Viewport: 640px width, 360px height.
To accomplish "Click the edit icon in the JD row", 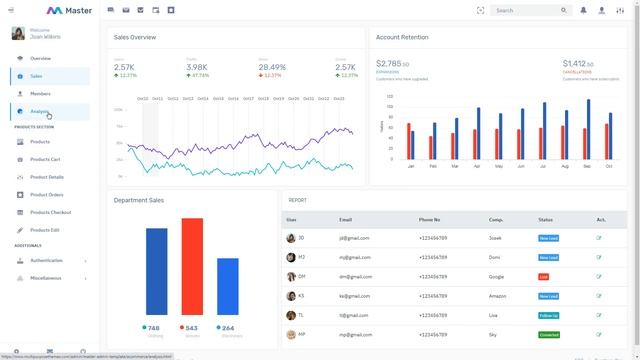I will (x=599, y=238).
